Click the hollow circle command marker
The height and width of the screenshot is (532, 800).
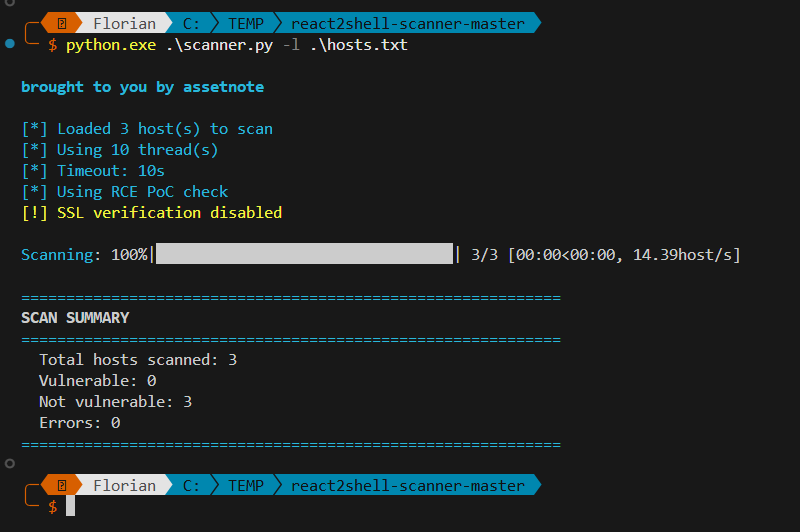pyautogui.click(x=10, y=464)
